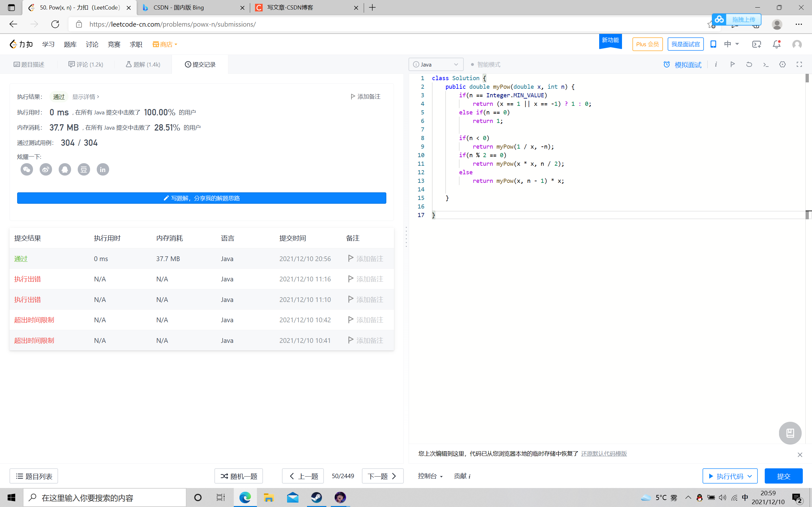
Task: Open the Java language dropdown
Action: click(x=435, y=64)
